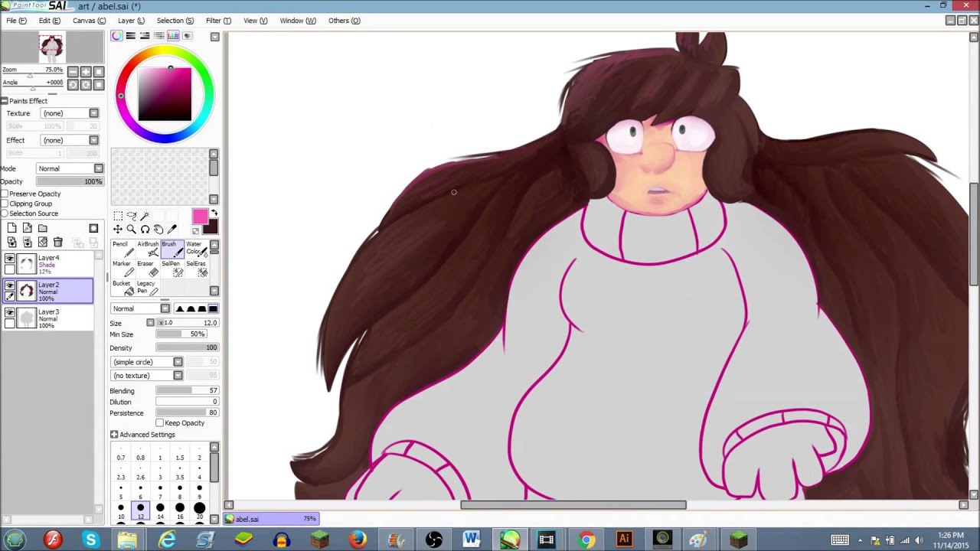The image size is (980, 551).
Task: Open the Layer menu
Action: pos(131,21)
